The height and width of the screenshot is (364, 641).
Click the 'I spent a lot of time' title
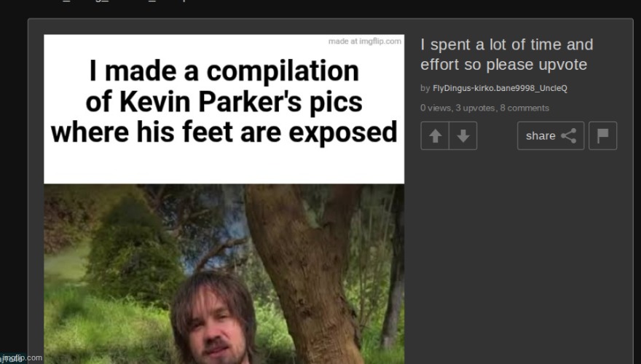coord(506,55)
